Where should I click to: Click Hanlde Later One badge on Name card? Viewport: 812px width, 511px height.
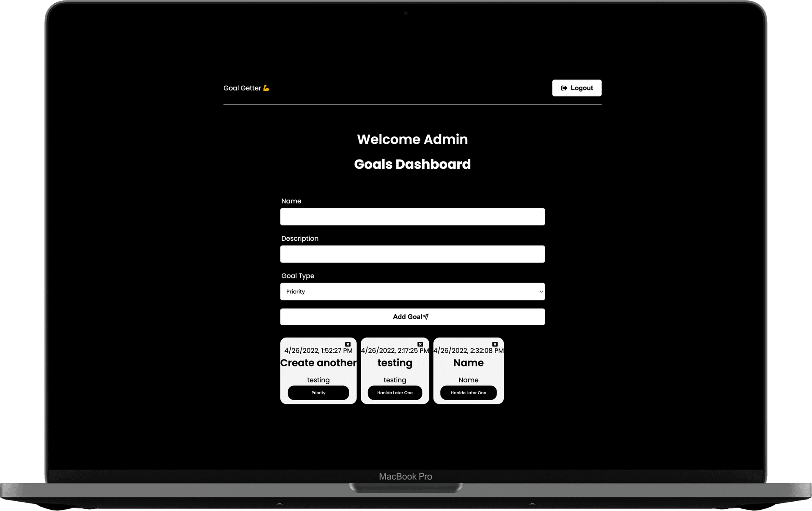click(x=468, y=393)
